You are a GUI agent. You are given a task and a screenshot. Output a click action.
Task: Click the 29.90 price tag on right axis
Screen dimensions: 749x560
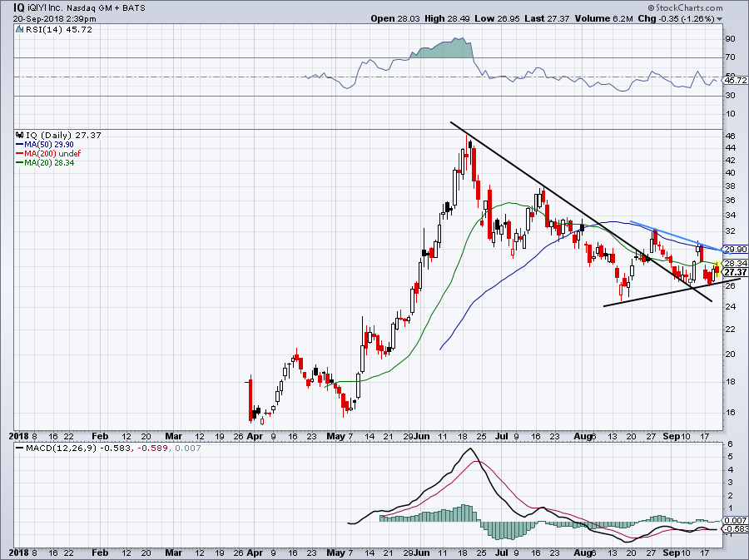click(x=736, y=249)
